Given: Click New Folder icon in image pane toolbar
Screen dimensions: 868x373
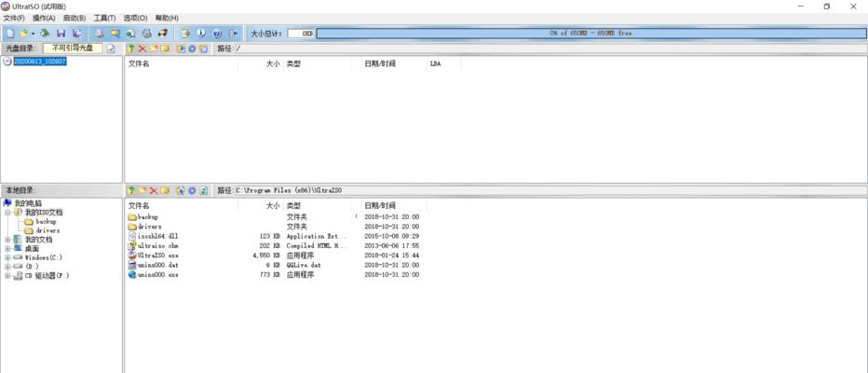Looking at the screenshot, I should click(154, 48).
